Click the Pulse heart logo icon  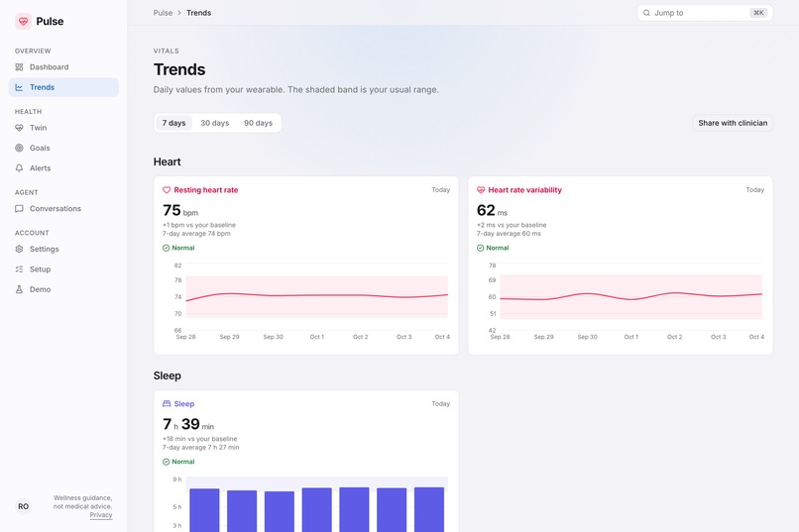(23, 22)
